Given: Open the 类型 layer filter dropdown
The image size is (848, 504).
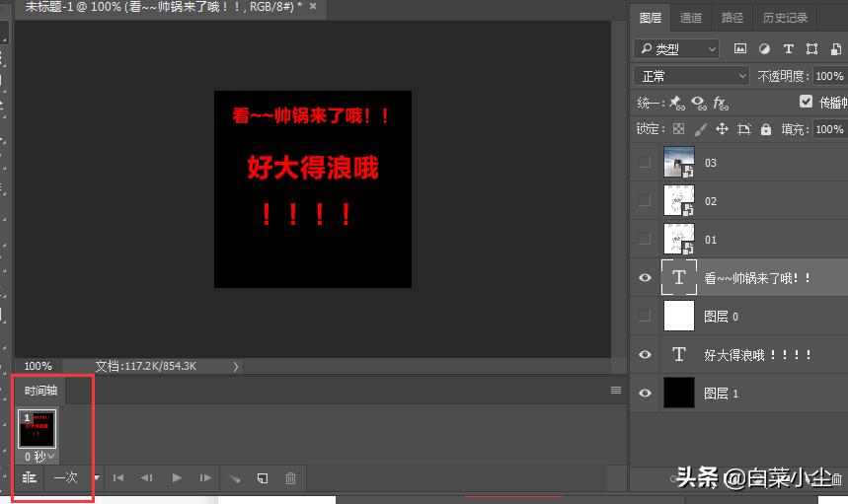Looking at the screenshot, I should click(676, 49).
